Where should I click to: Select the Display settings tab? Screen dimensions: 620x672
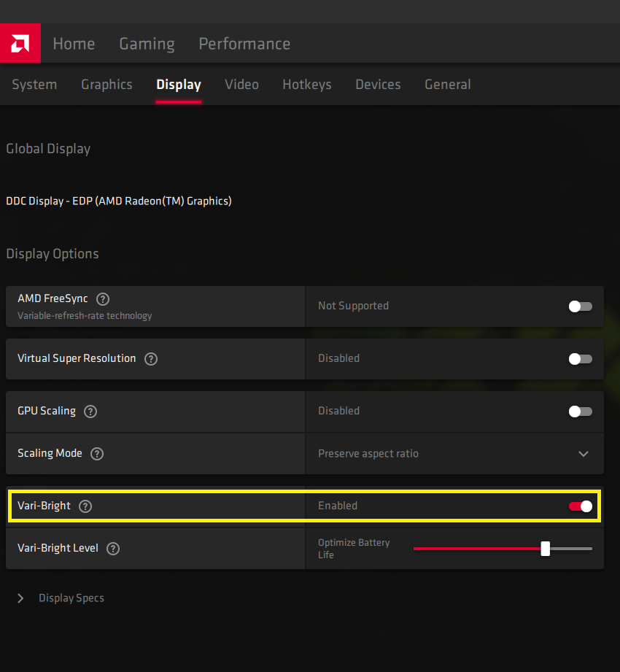[179, 85]
